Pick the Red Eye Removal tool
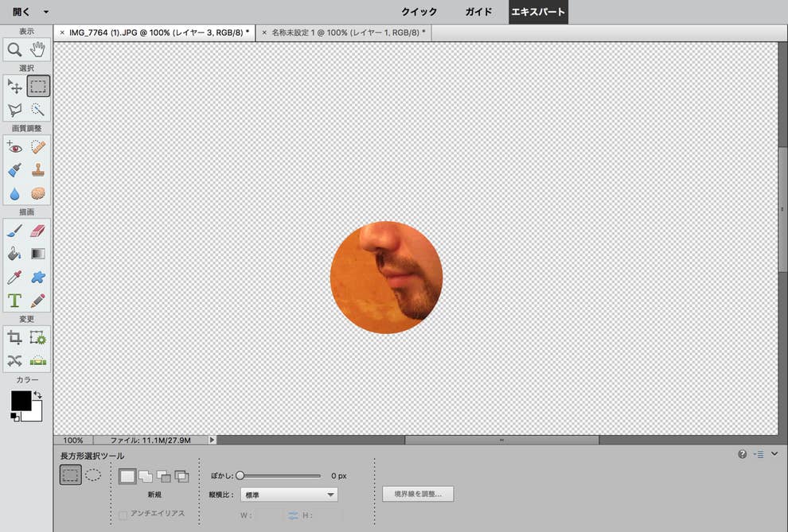Viewport: 788px width, 532px height. (14, 147)
